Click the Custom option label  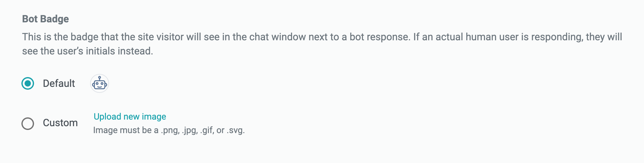click(60, 123)
